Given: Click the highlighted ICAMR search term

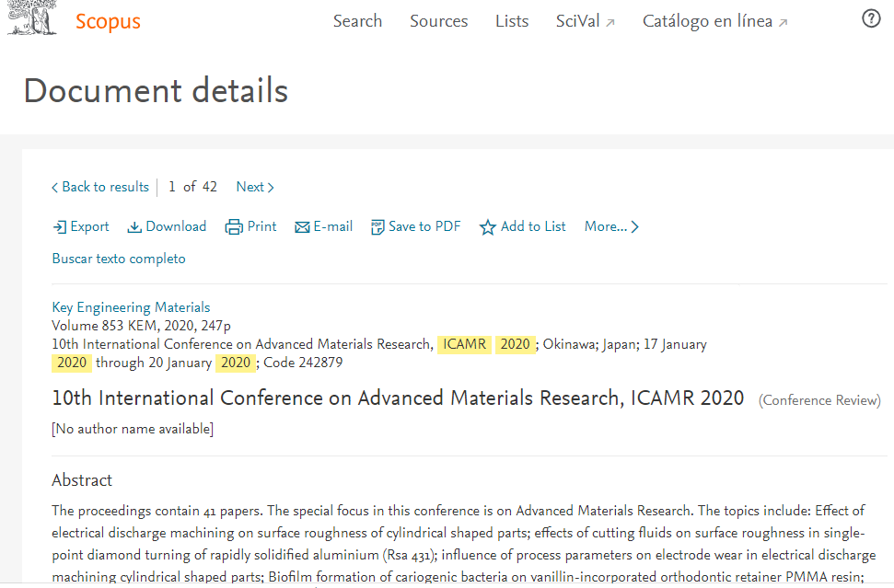Looking at the screenshot, I should 464,343.
